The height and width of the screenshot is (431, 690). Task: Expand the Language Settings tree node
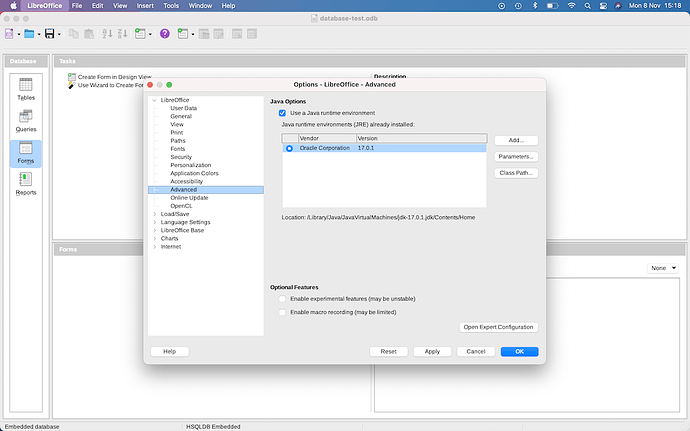[154, 222]
